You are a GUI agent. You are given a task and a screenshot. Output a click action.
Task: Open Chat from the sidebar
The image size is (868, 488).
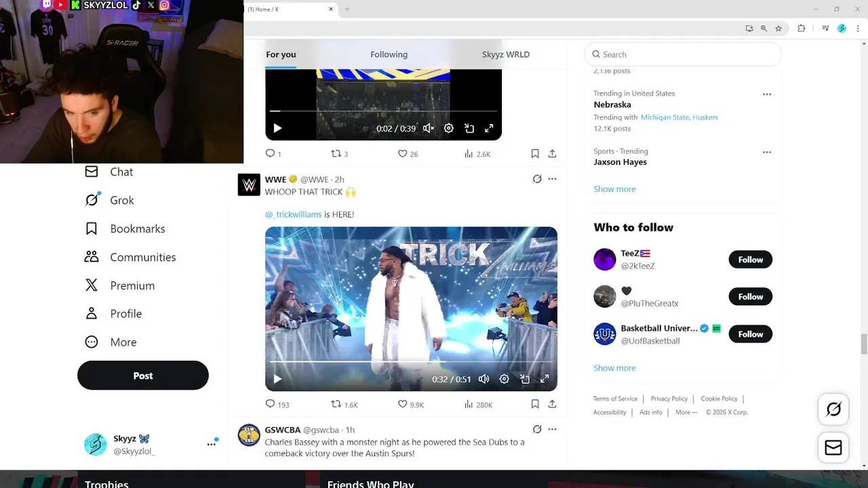point(108,172)
